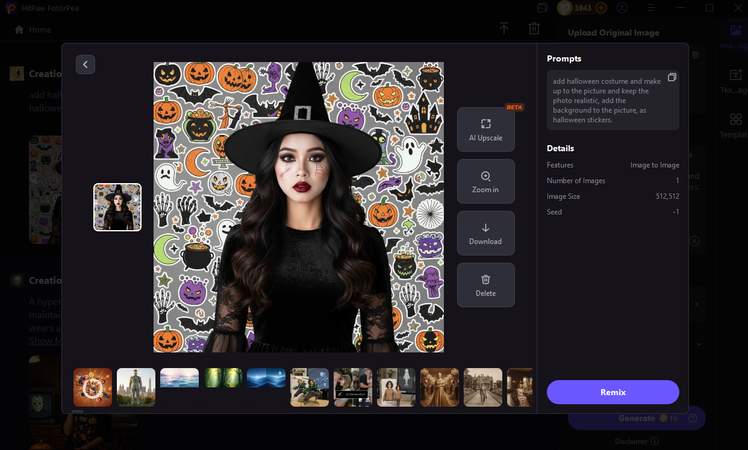Click the Number of Images value 1
The image size is (748, 450).
pyautogui.click(x=677, y=180)
